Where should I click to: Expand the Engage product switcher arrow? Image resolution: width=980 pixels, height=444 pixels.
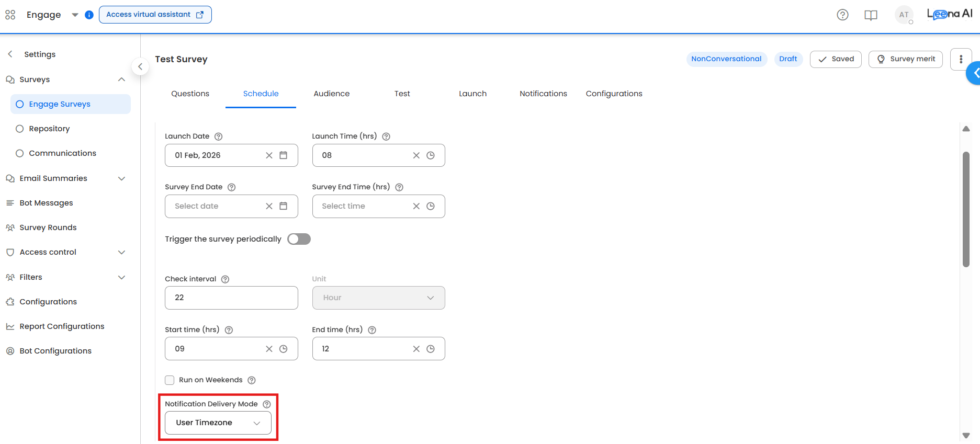75,15
